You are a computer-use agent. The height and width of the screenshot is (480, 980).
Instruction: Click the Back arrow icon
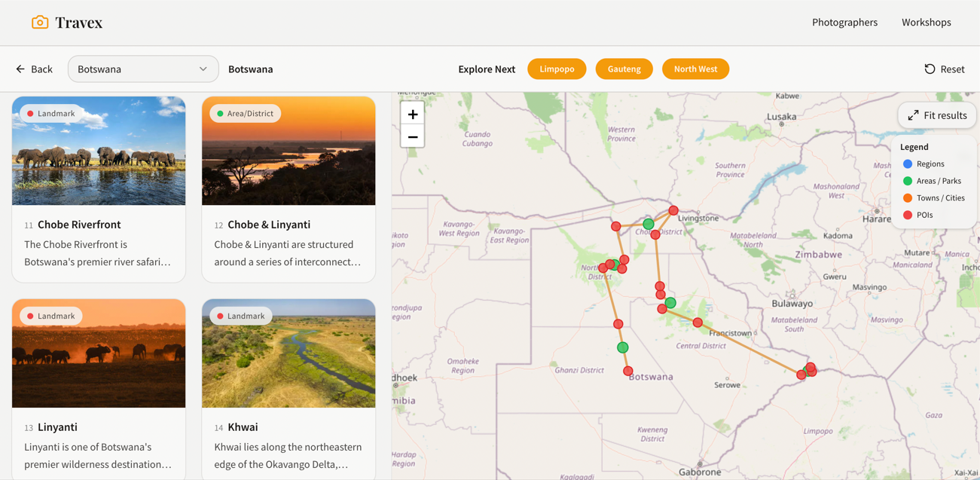coord(20,69)
